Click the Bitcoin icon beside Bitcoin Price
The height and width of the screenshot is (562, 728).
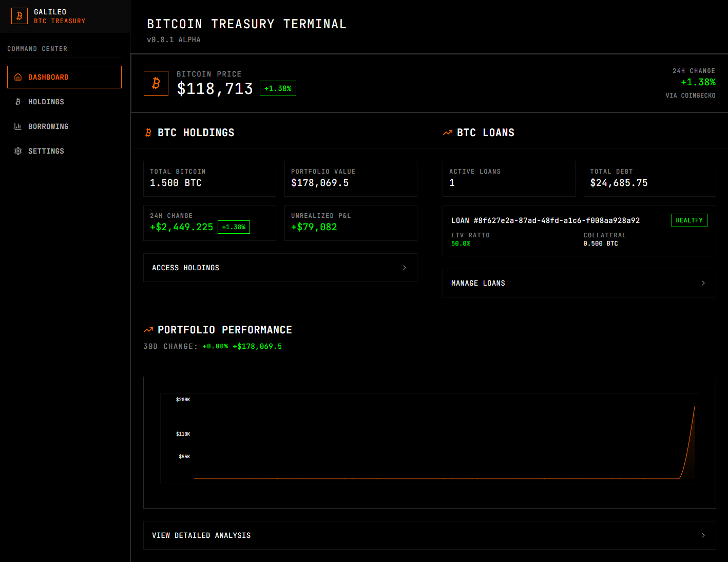pos(156,83)
